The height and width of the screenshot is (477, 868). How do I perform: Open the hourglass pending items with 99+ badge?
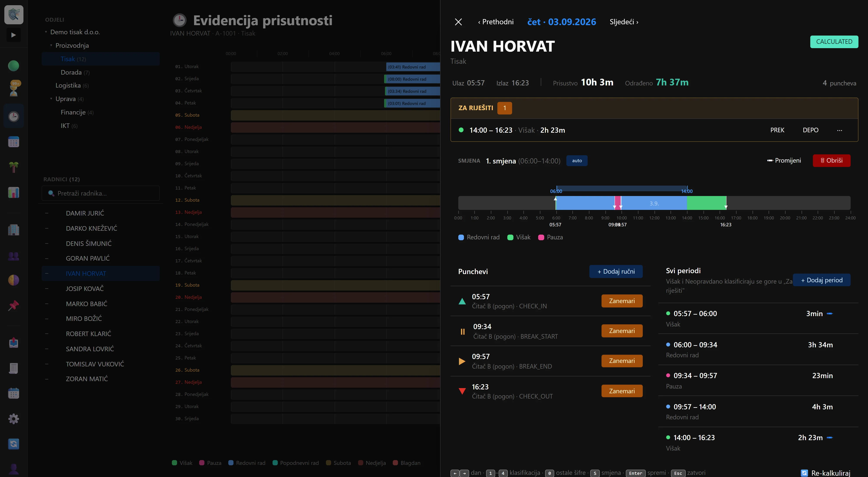[14, 88]
